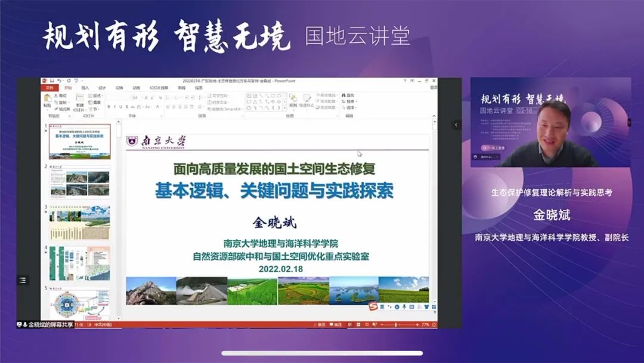Click the Sogou toolbar microphone icon
This screenshot has width=644, height=363.
(404, 307)
